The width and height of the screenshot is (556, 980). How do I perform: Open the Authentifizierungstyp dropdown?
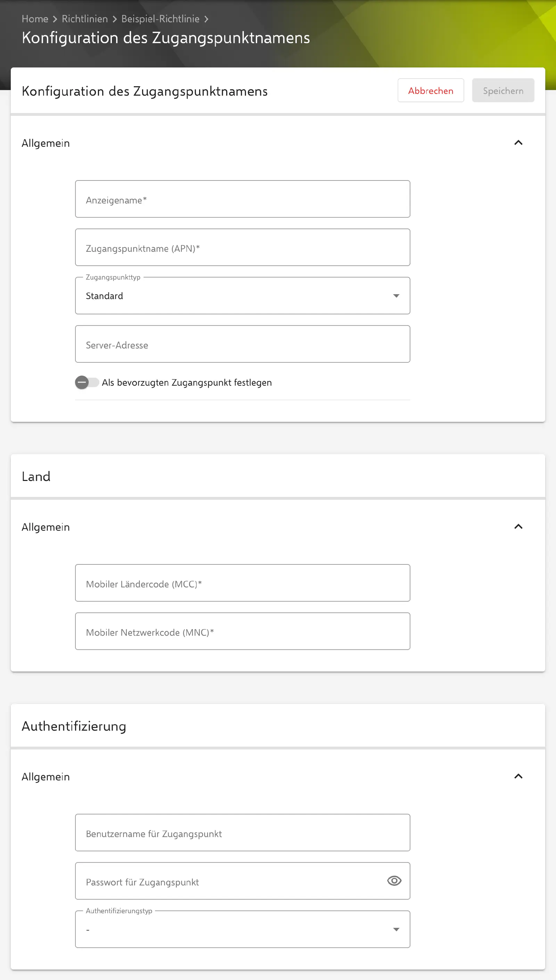tap(243, 930)
